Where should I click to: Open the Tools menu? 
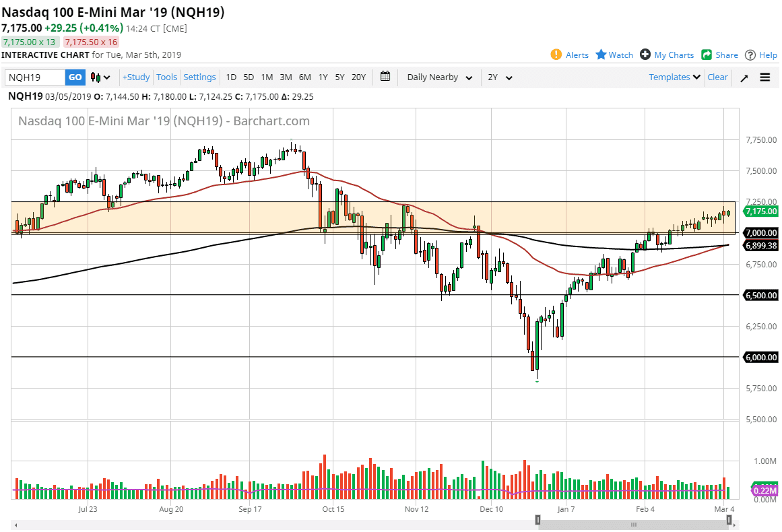tap(166, 77)
